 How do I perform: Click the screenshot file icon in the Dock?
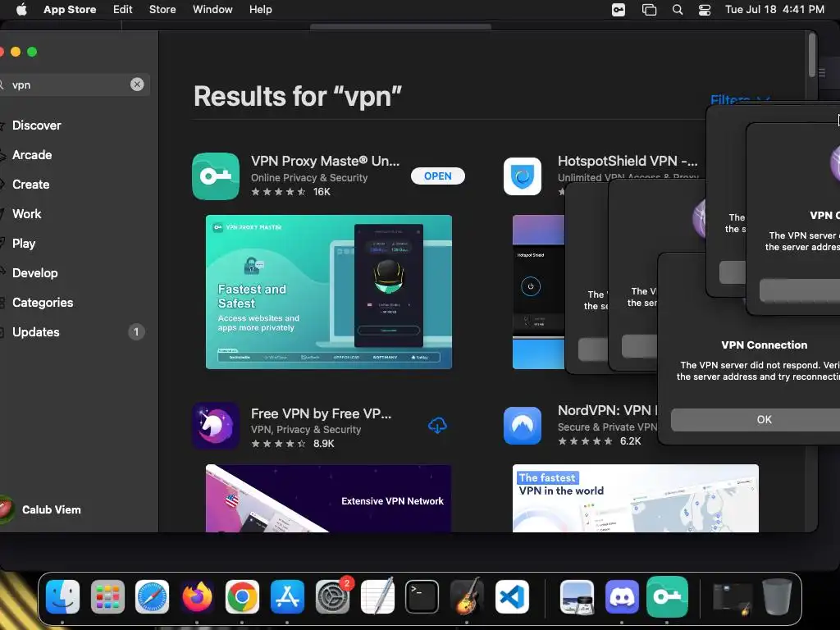(x=733, y=598)
